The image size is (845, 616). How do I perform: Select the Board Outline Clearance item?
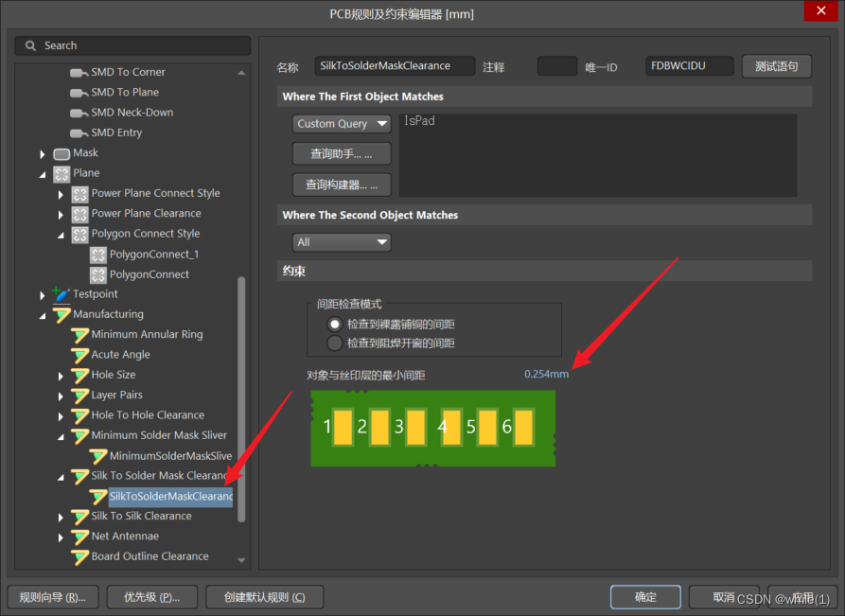point(150,556)
